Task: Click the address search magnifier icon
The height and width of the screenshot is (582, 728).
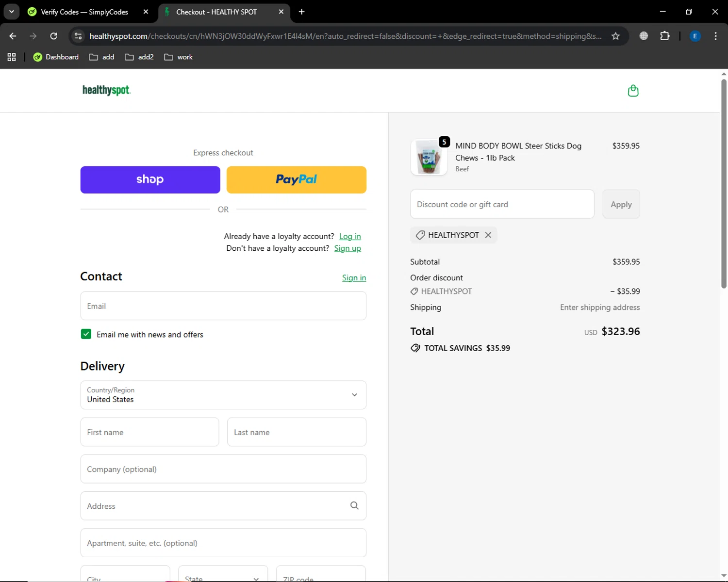Action: [354, 505]
